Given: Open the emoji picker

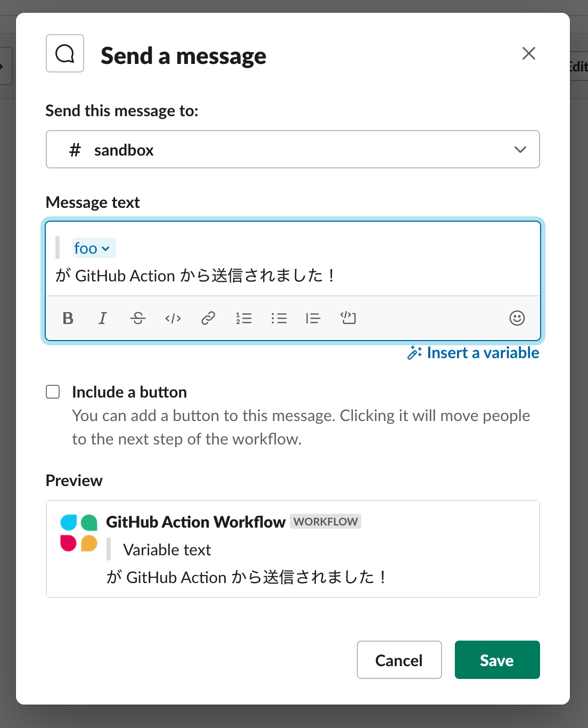Looking at the screenshot, I should point(517,318).
